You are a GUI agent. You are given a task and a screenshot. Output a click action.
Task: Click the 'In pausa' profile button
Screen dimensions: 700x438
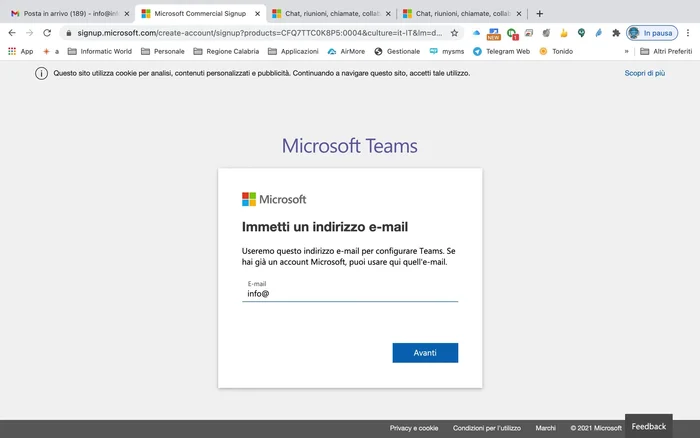[650, 33]
